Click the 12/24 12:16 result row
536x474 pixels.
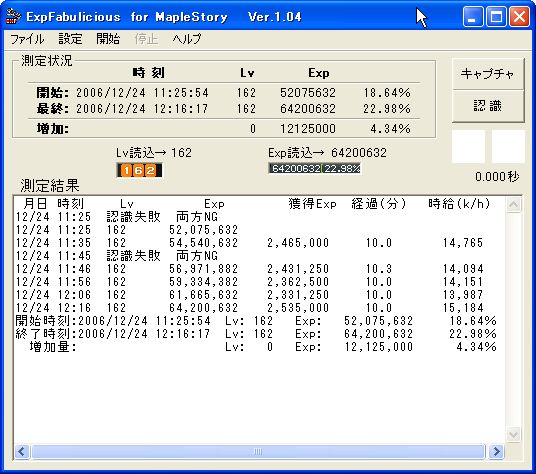[250, 308]
